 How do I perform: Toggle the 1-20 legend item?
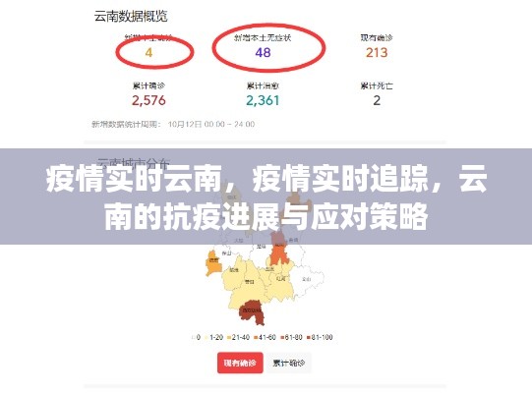214,337
